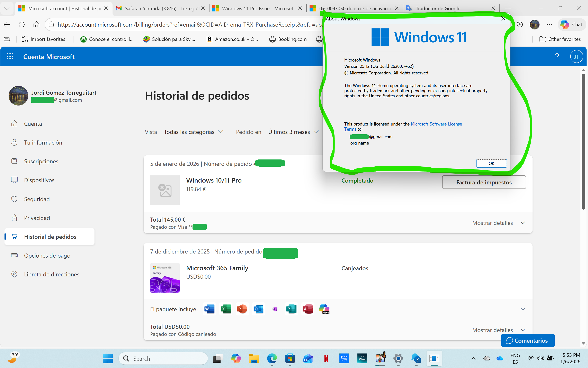The width and height of the screenshot is (588, 368).
Task: Open the help question mark icon
Action: 557,56
